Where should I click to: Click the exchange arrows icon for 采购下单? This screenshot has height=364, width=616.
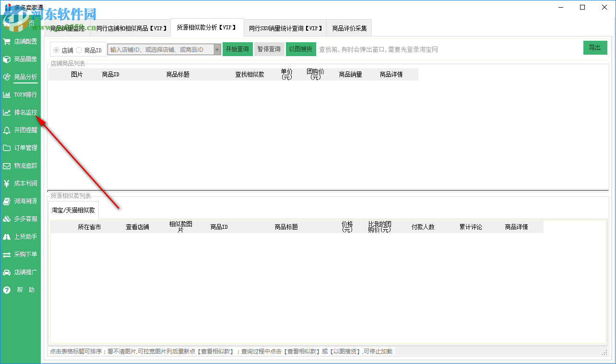pos(7,254)
